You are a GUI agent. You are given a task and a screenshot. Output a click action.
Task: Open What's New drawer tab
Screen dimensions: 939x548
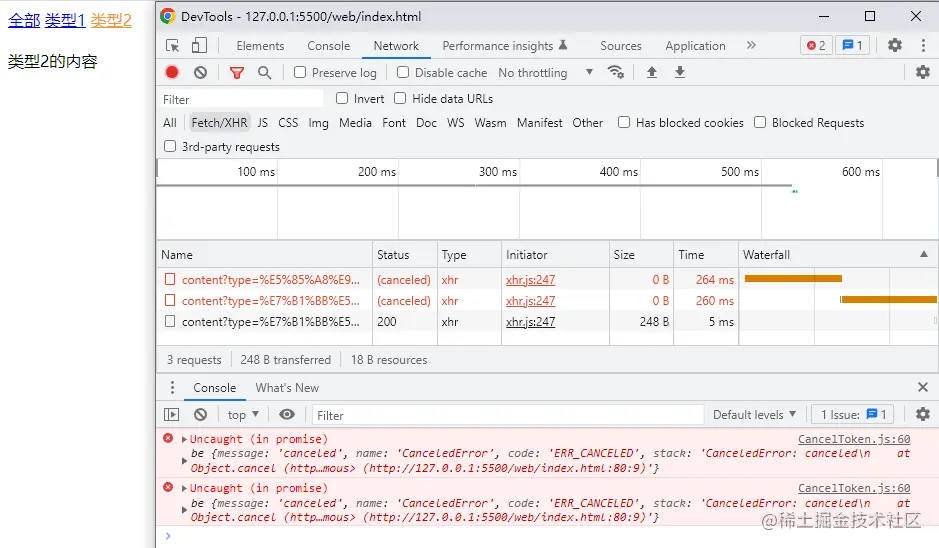point(287,387)
